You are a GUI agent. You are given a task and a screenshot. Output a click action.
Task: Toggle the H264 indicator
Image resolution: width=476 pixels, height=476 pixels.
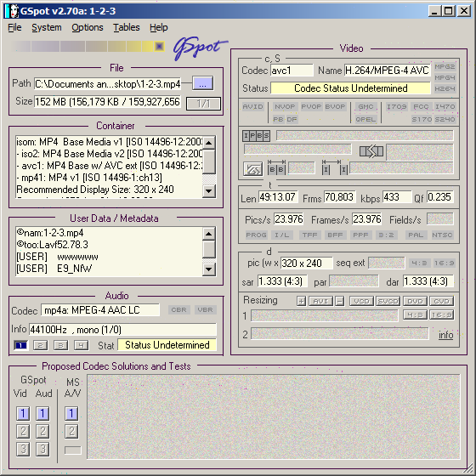445,88
